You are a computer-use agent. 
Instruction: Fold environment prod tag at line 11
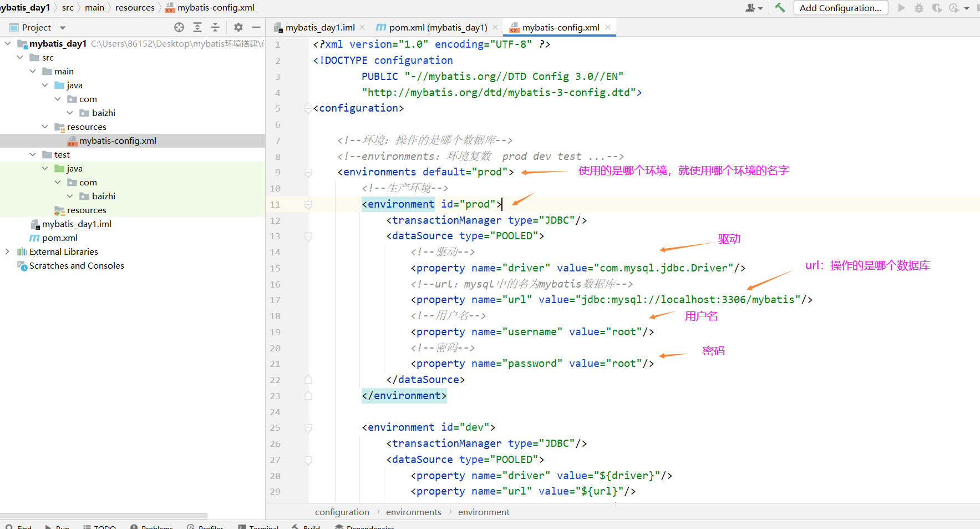(308, 205)
